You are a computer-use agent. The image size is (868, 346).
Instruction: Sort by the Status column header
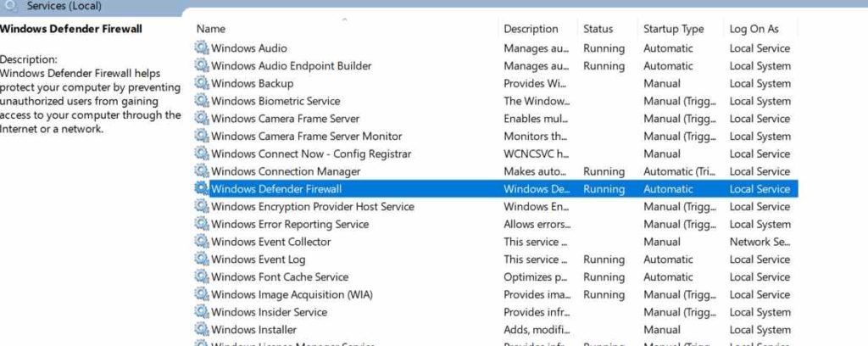pos(598,29)
